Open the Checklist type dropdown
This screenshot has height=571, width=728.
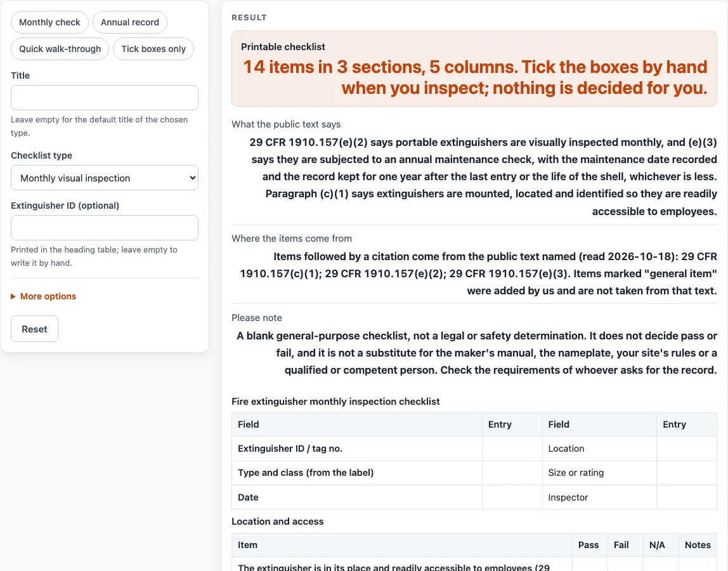click(x=105, y=178)
